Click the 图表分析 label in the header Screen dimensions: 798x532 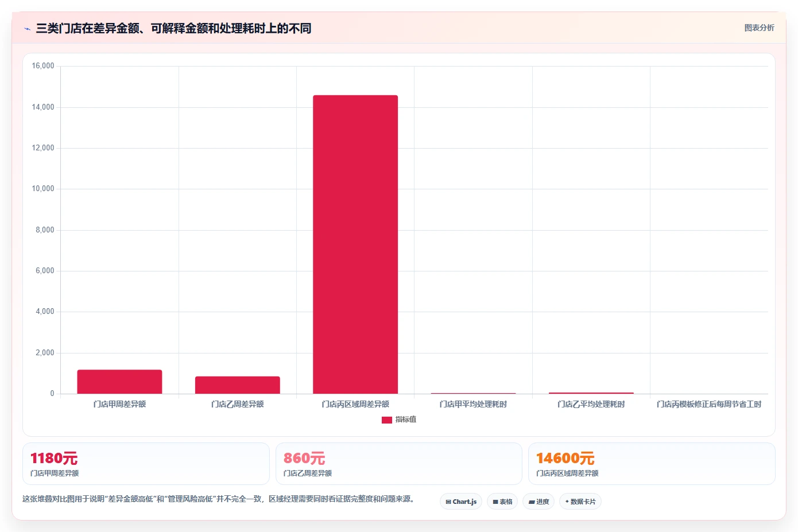coord(759,28)
